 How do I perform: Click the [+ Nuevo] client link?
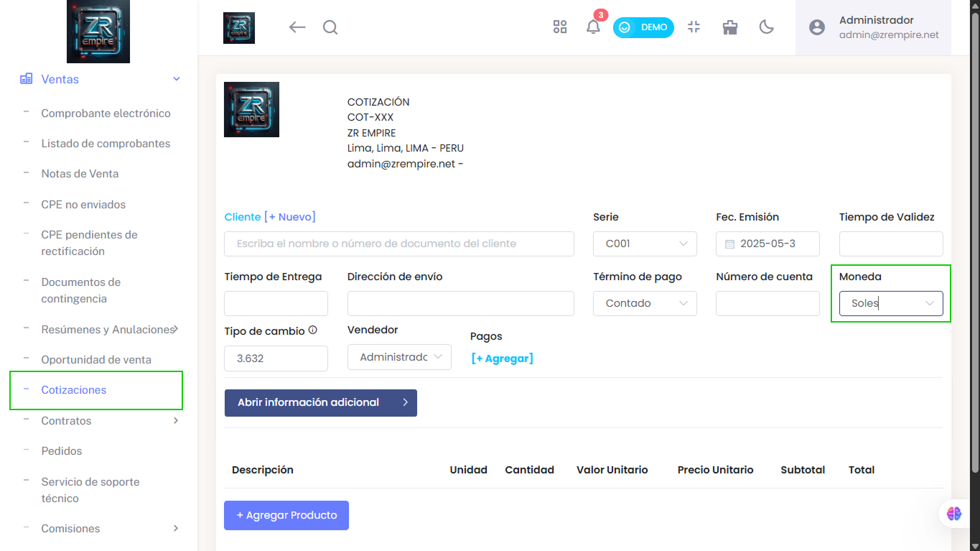(x=290, y=217)
